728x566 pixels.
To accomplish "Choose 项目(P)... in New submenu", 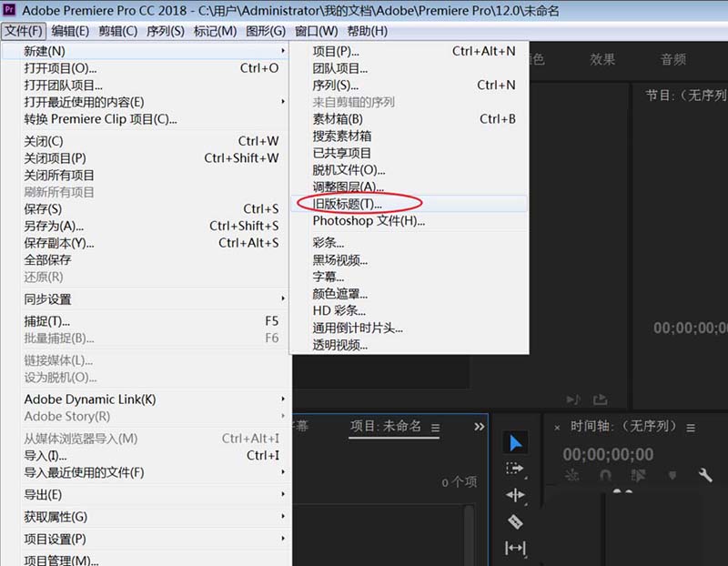I will (409, 51).
